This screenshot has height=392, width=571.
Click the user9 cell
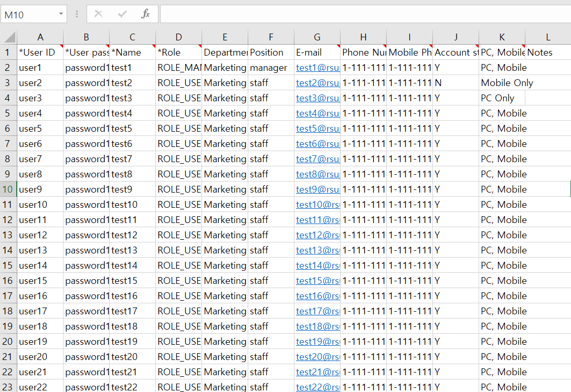40,189
